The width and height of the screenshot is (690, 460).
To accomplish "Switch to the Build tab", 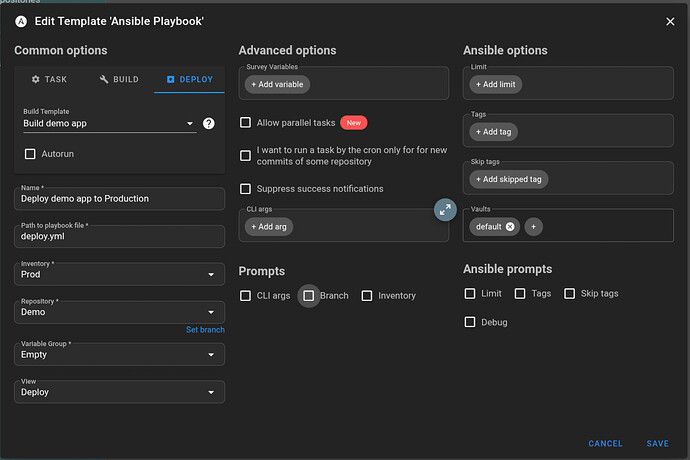I will [119, 79].
